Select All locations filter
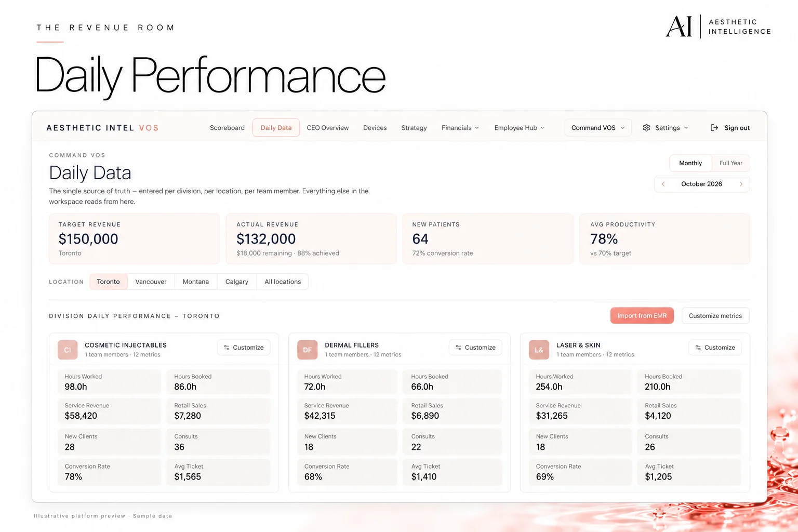Screen dimensions: 798x532 (283, 282)
